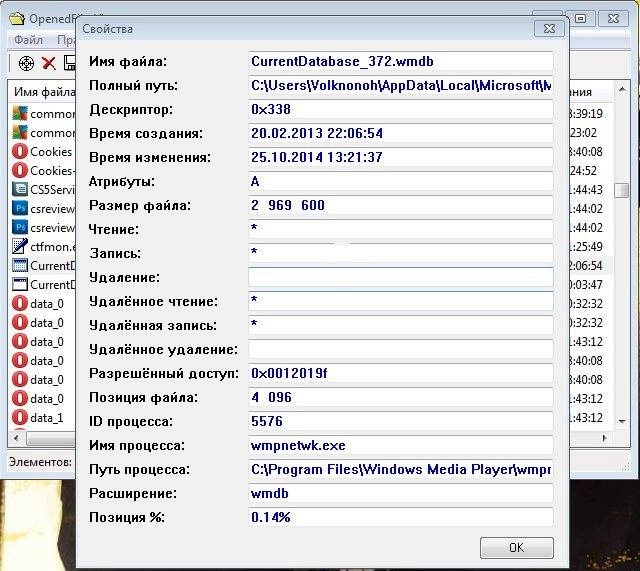
Task: Click the up arrow of vertical scrollbar
Action: point(622,89)
